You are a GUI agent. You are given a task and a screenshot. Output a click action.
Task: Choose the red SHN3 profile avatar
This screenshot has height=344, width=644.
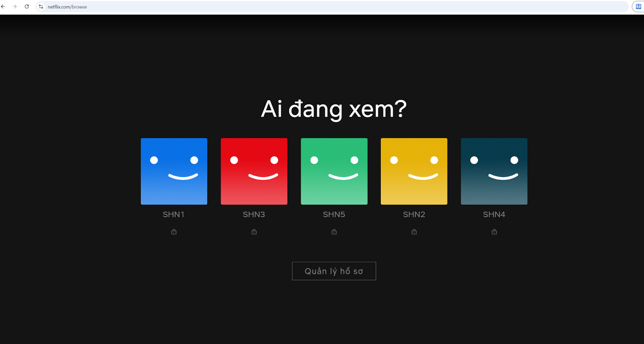point(254,171)
